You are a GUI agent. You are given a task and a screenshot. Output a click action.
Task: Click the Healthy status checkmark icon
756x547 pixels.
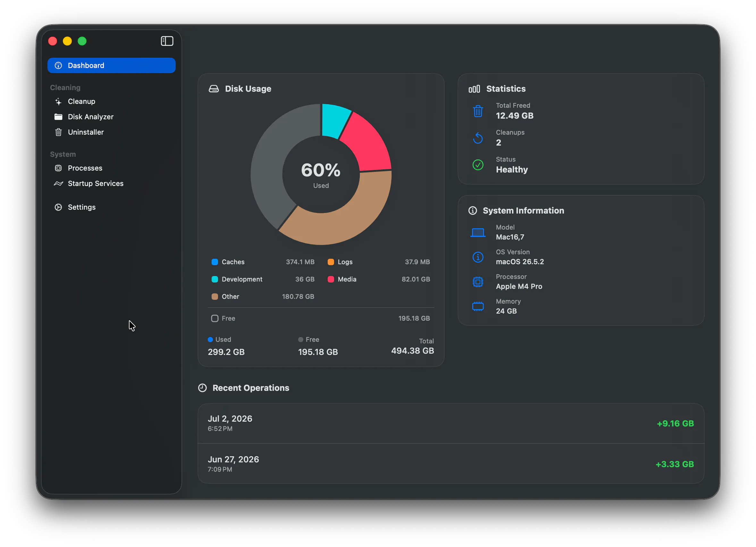[x=478, y=165]
